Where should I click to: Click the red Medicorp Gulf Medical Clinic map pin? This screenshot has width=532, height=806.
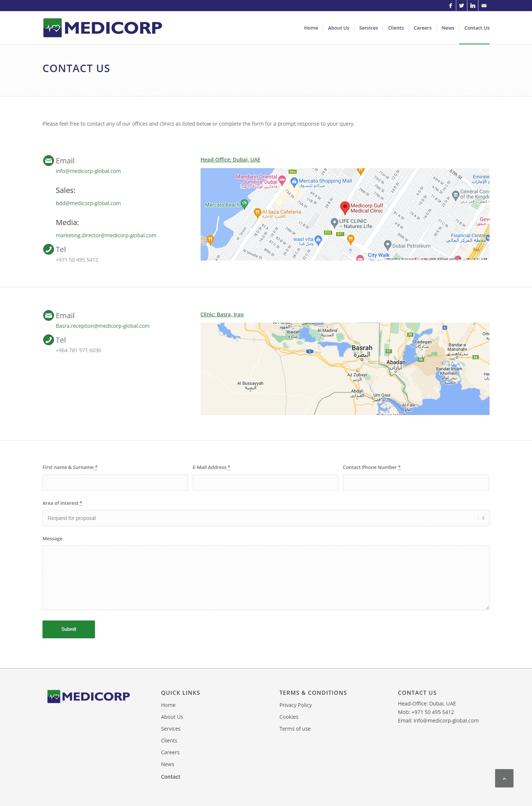(345, 208)
